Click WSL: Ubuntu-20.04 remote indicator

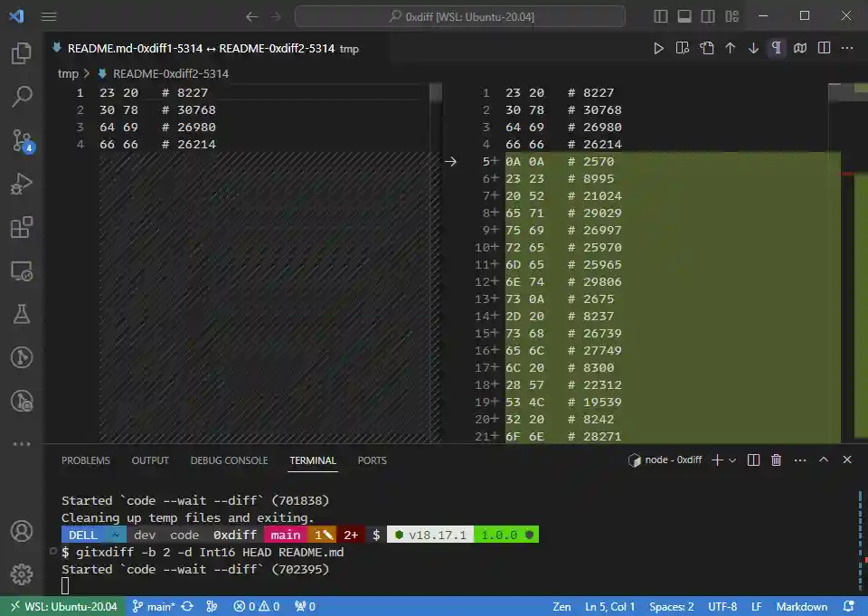(x=62, y=606)
